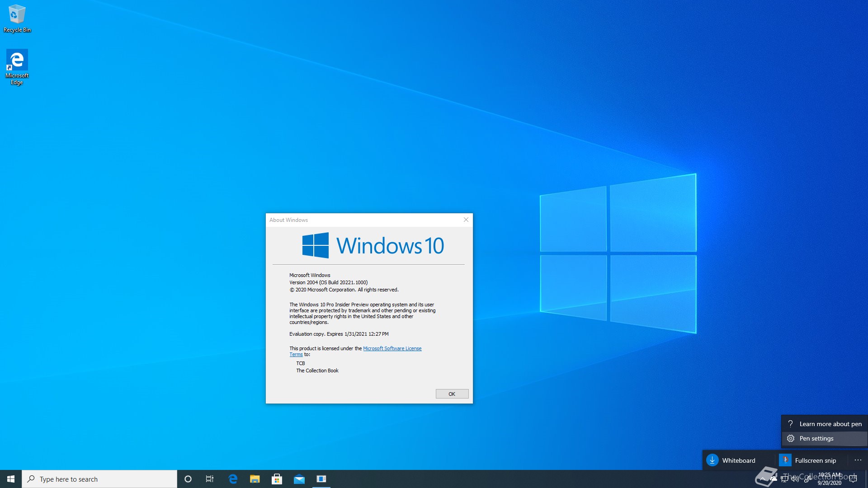868x488 pixels.
Task: Open Pen settings
Action: point(825,438)
